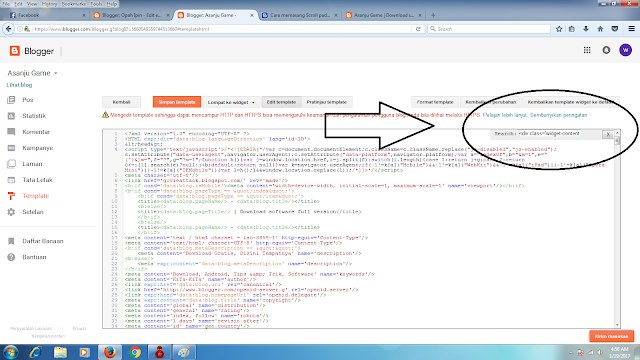Viewport: 640px width, 360px height.
Task: Open the Pelajari lebih lanjut link
Action: coord(505,115)
